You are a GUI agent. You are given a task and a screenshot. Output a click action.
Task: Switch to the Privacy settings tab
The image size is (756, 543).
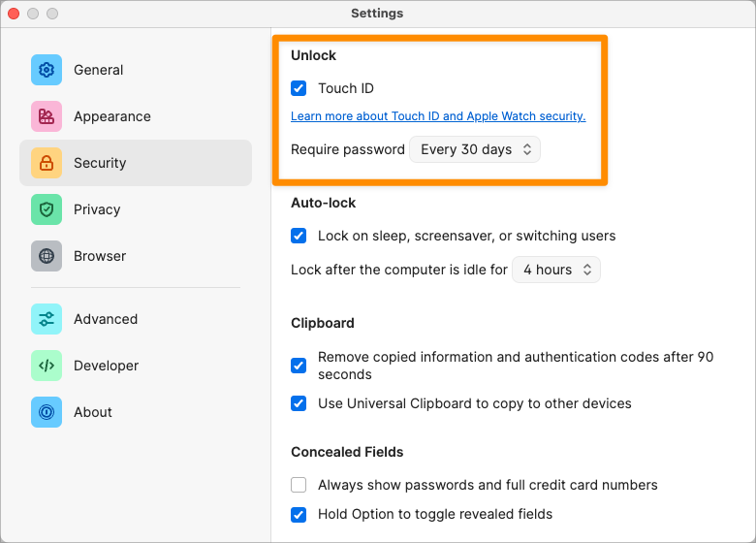tap(97, 209)
